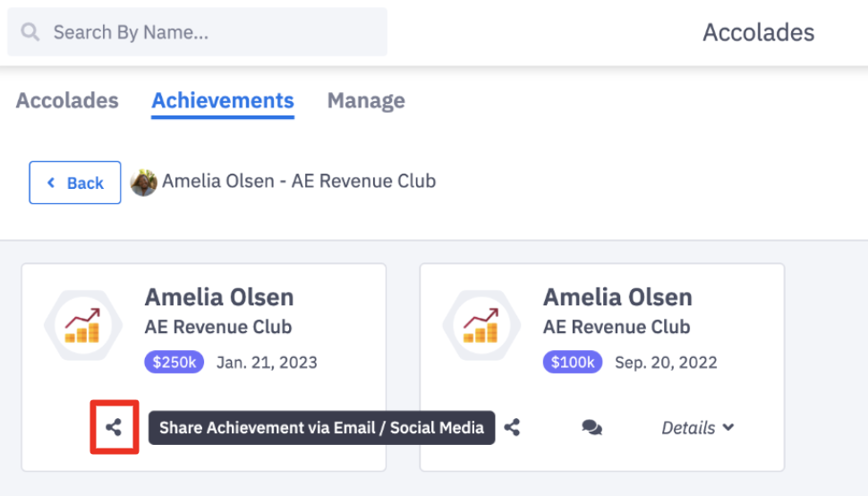Click the Sep. 20, 2022 date
The image size is (868, 496).
pyautogui.click(x=666, y=363)
